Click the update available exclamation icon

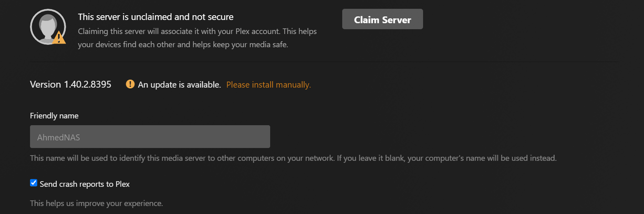click(x=130, y=84)
